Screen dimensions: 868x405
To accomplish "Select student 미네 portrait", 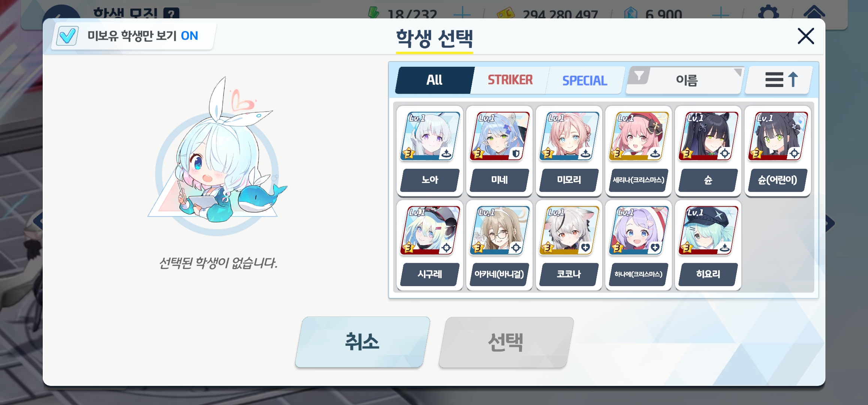I will tap(500, 136).
